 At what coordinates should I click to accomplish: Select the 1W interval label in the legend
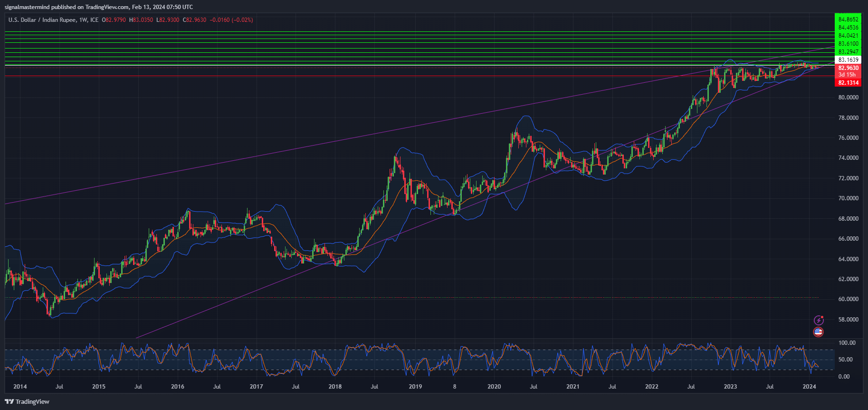point(84,20)
